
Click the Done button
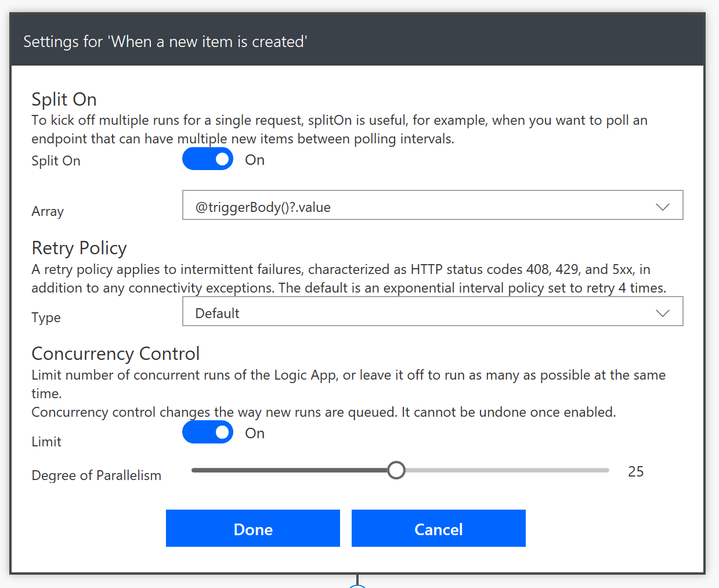coord(253,528)
